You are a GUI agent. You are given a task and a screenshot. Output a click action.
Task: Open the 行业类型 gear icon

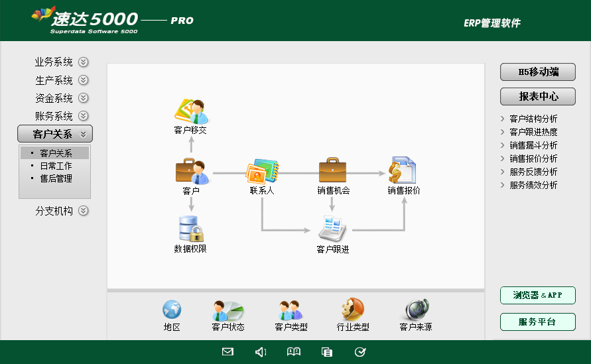[353, 309]
